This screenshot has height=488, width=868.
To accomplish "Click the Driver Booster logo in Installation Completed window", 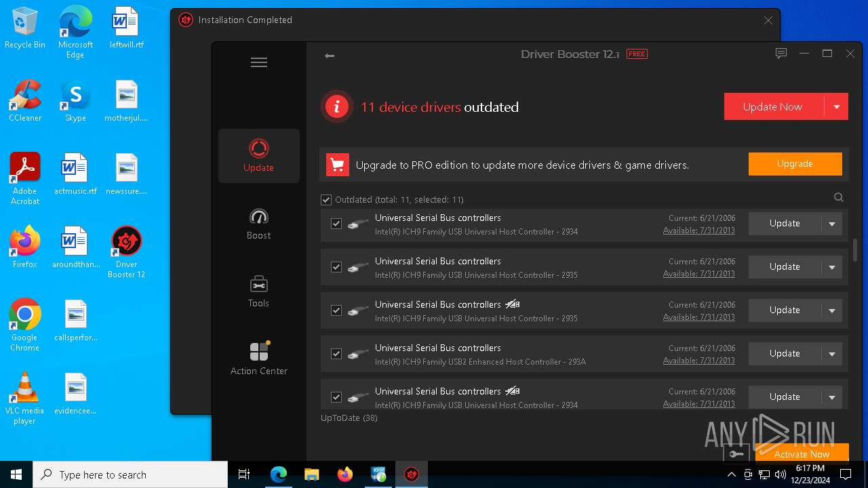I will (x=186, y=20).
